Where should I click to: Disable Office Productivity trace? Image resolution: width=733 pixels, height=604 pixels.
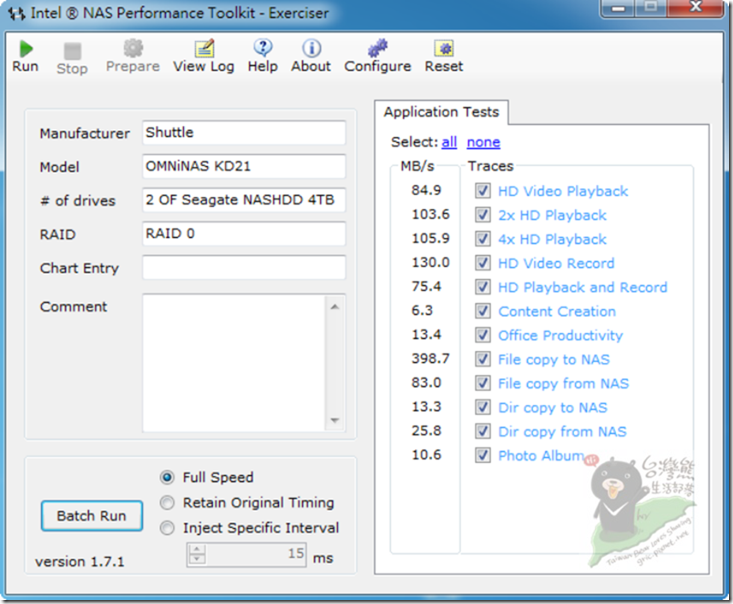(483, 335)
